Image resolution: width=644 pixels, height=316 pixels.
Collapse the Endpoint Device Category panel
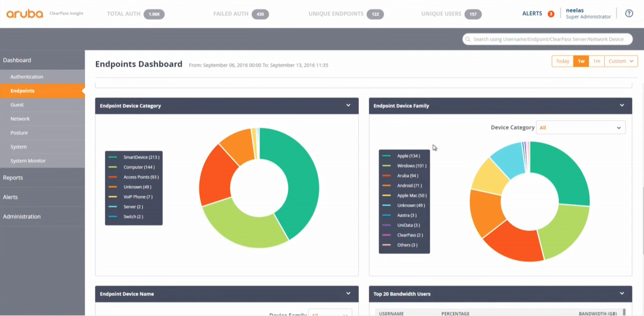(348, 105)
